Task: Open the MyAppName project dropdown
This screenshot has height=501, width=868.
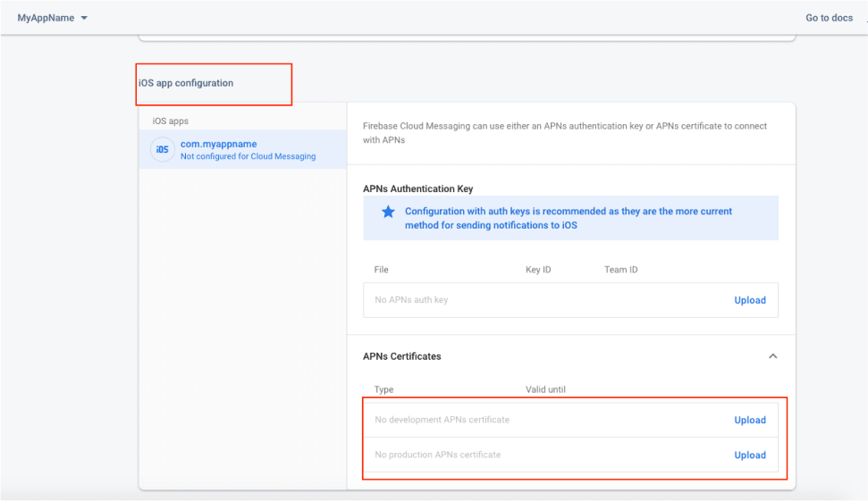Action: click(53, 18)
